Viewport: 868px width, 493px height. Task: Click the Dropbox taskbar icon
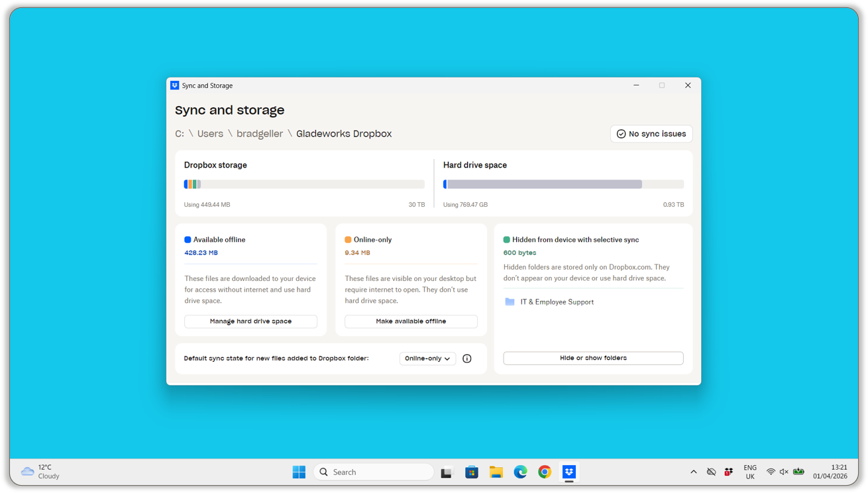(569, 472)
